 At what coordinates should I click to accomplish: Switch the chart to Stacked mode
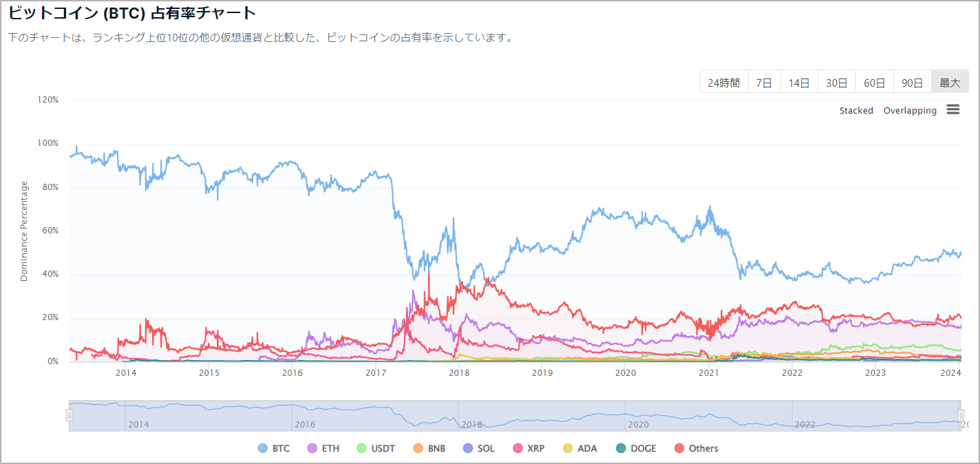coord(856,110)
